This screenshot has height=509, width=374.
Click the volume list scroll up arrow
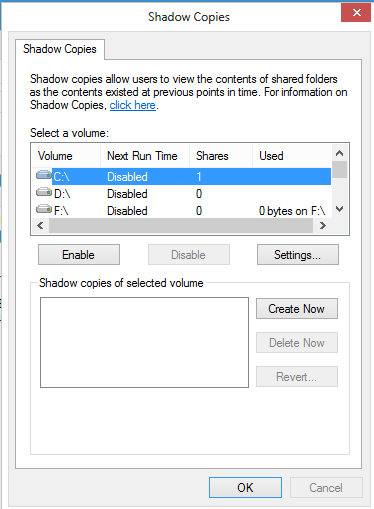point(339,153)
